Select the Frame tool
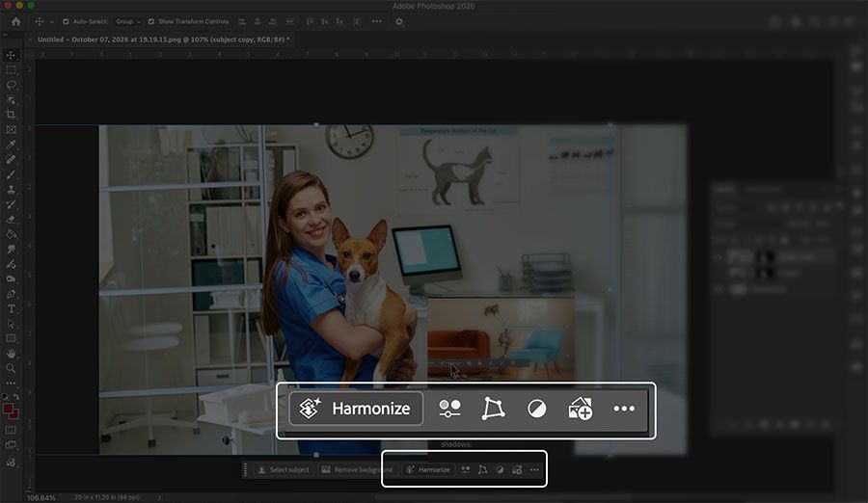868x503 pixels. (11, 130)
